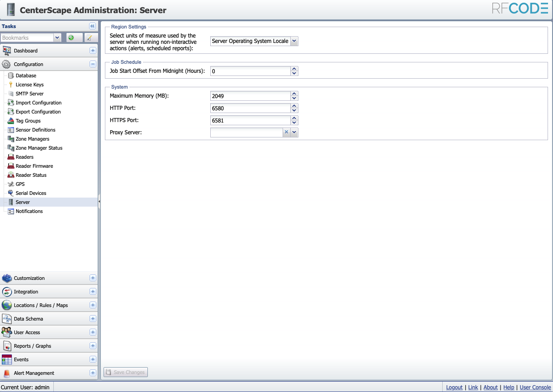The height and width of the screenshot is (392, 553).
Task: Click the Configuration gear icon
Action: click(x=7, y=64)
